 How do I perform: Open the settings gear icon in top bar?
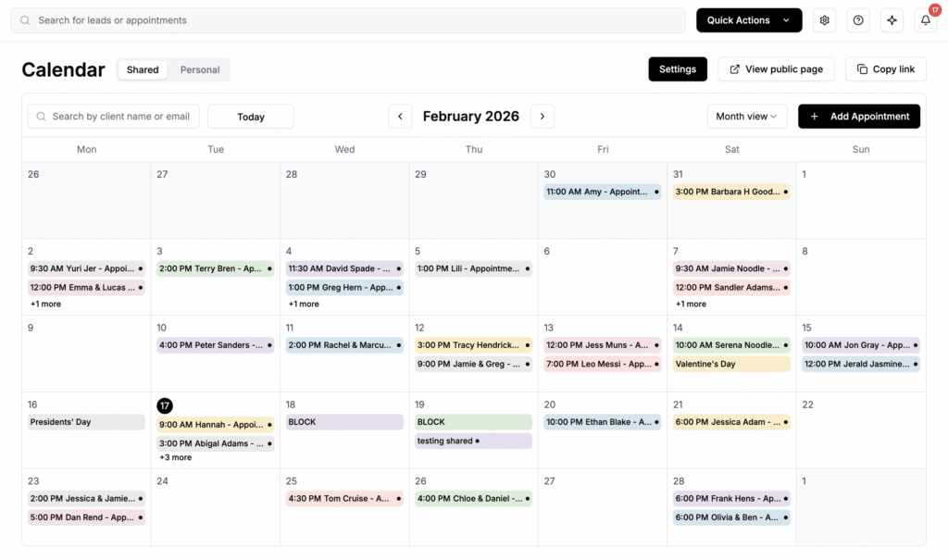pos(824,20)
